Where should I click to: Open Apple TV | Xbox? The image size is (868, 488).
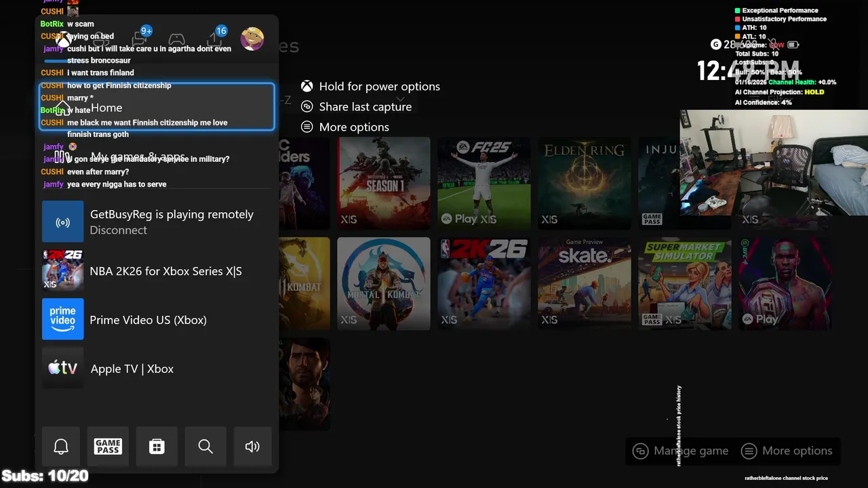[157, 368]
